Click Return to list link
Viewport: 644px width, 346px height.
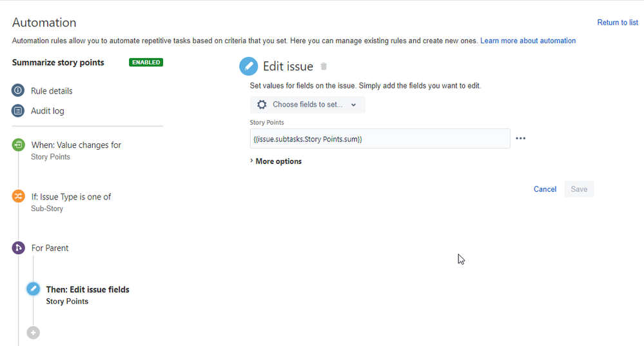click(x=618, y=23)
